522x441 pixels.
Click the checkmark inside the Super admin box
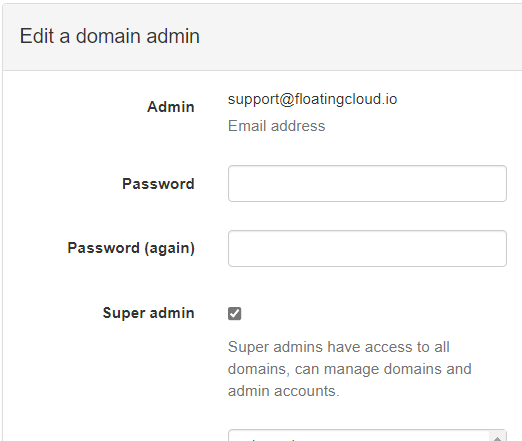(x=235, y=313)
